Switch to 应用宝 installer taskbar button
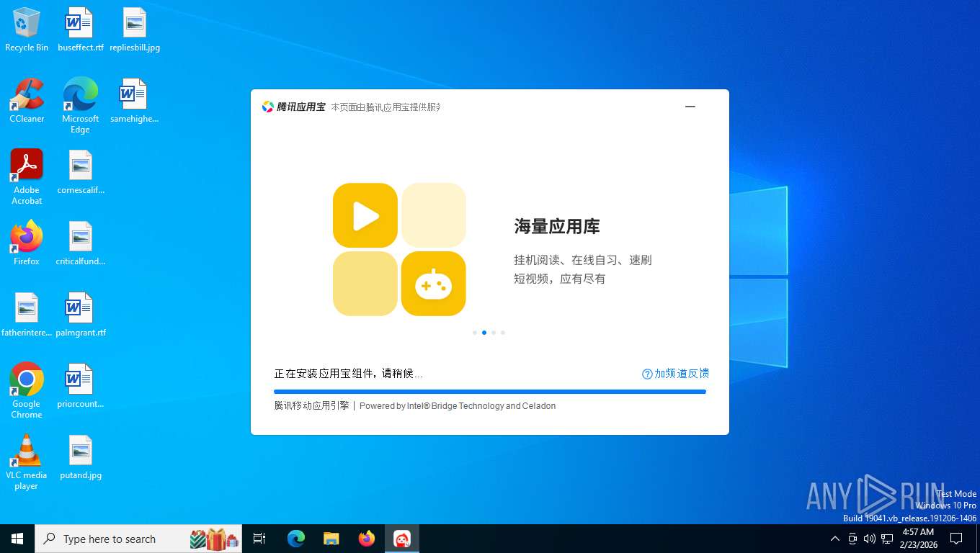 (402, 539)
